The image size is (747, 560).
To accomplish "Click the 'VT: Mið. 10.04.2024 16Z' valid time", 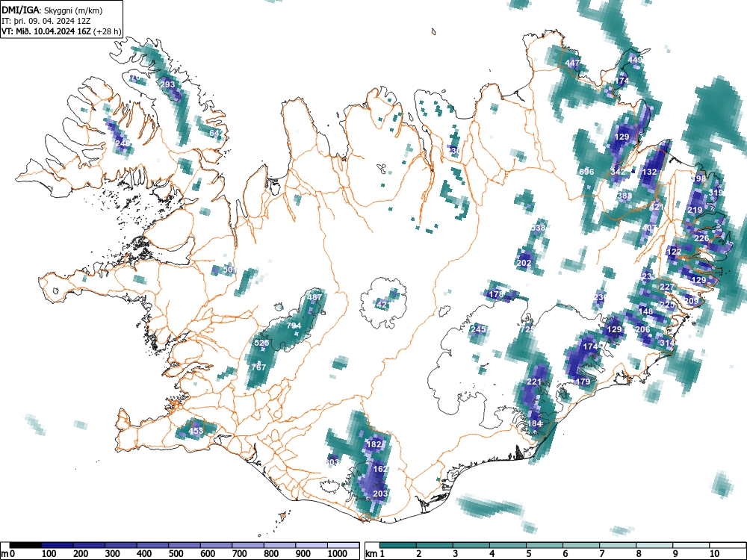I will pos(47,32).
